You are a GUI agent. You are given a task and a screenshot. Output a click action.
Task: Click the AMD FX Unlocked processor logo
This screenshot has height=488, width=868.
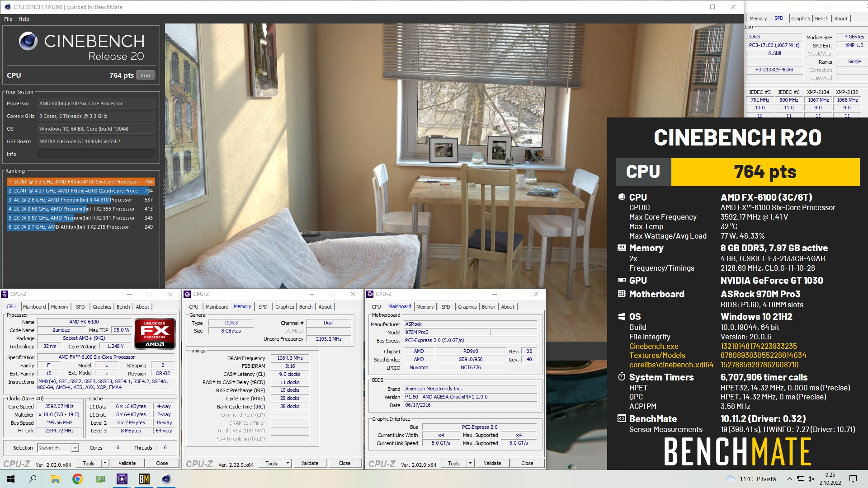click(x=155, y=334)
